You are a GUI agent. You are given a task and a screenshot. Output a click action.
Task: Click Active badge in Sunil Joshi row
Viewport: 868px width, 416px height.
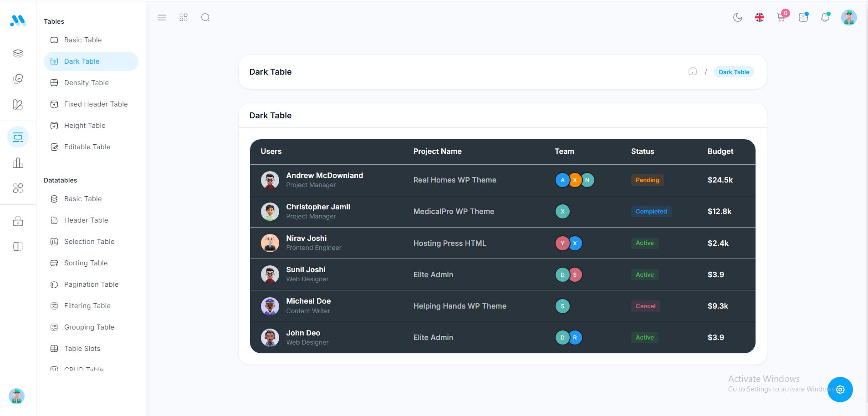pos(644,274)
